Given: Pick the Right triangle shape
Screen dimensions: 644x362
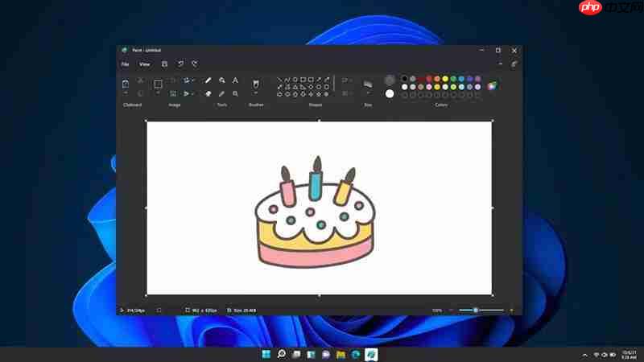Looking at the screenshot, I should (x=303, y=87).
